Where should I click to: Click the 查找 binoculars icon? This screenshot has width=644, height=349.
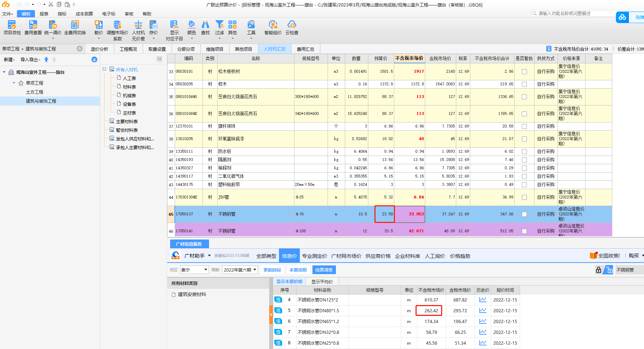(x=205, y=25)
